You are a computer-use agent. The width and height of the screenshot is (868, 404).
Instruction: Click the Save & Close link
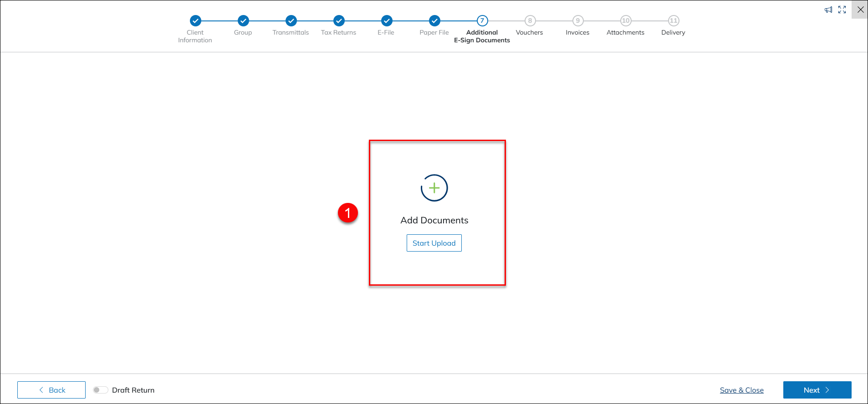741,390
